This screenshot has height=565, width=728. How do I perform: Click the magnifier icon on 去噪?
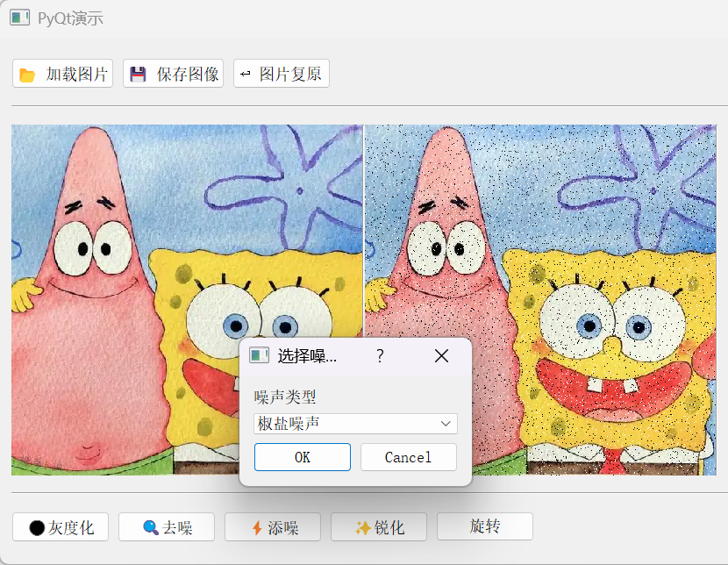(x=151, y=527)
